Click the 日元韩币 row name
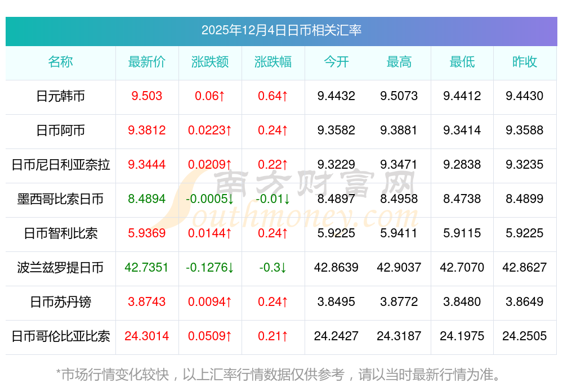563x392 pixels. 60,96
